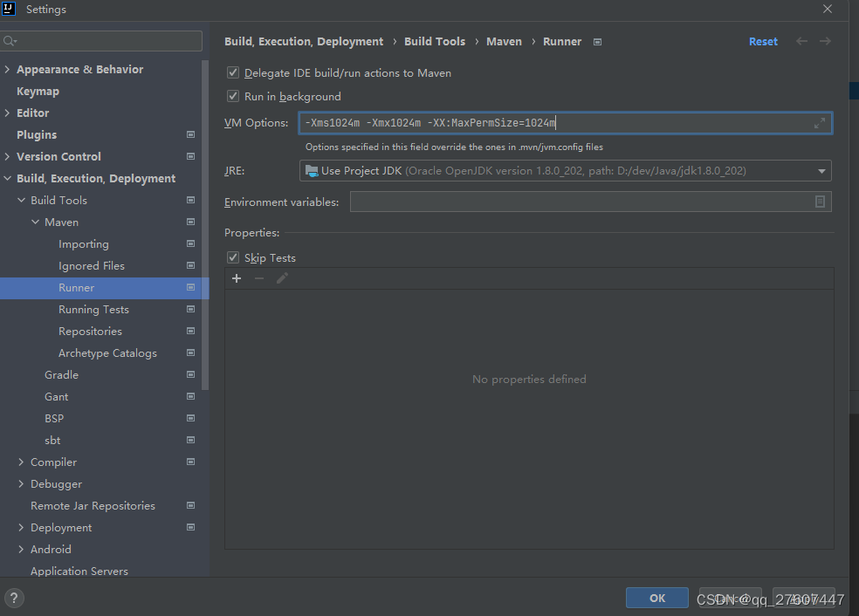Open help with the question mark icon
The height and width of the screenshot is (616, 859).
[x=14, y=598]
